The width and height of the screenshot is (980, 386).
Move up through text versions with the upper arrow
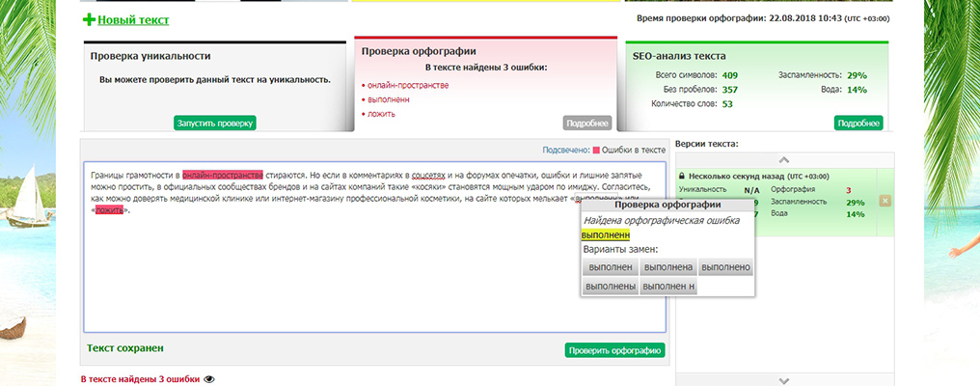point(785,160)
